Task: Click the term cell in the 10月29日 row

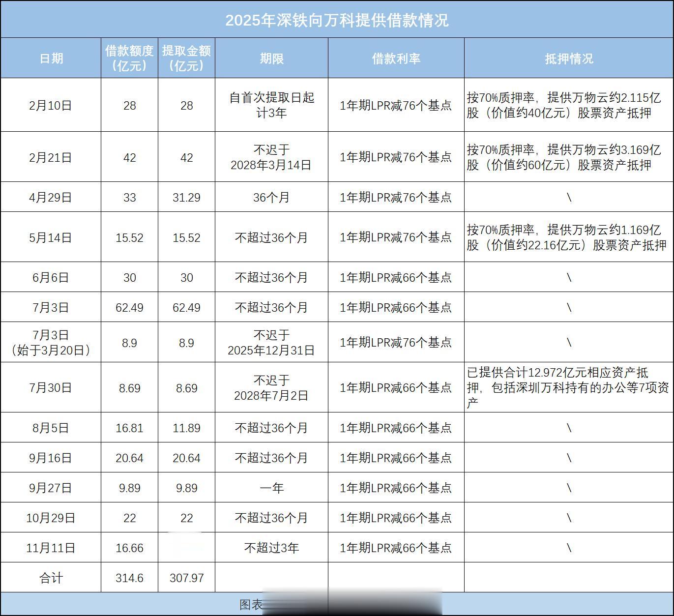Action: pyautogui.click(x=271, y=518)
